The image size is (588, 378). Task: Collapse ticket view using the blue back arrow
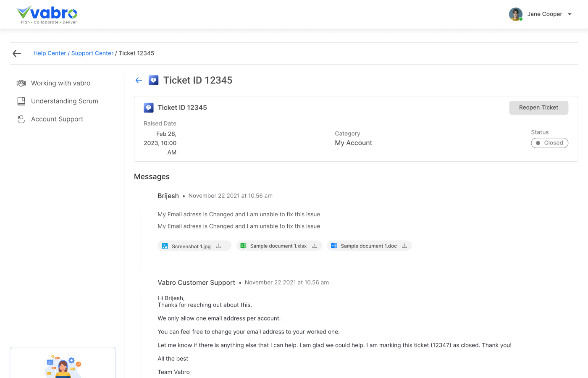pos(139,80)
